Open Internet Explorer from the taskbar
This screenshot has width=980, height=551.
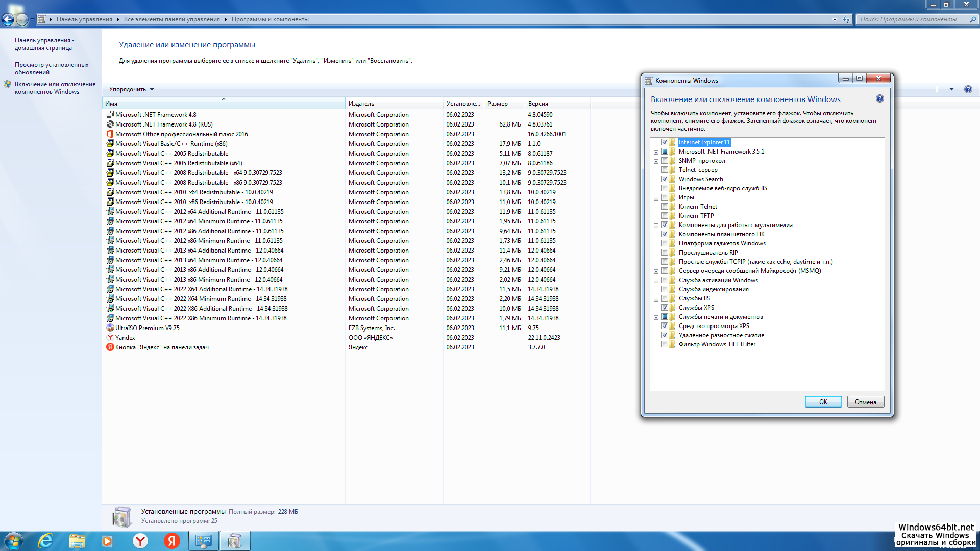46,541
